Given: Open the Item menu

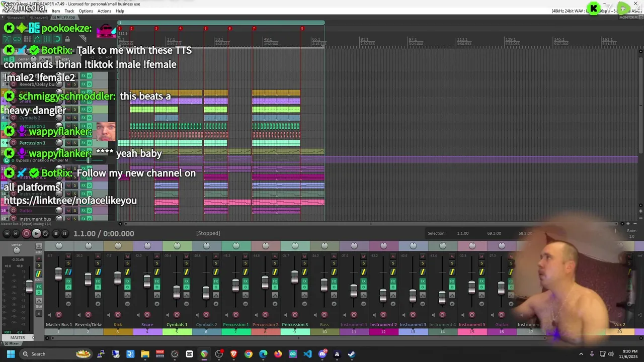Looking at the screenshot, I should pos(56,11).
